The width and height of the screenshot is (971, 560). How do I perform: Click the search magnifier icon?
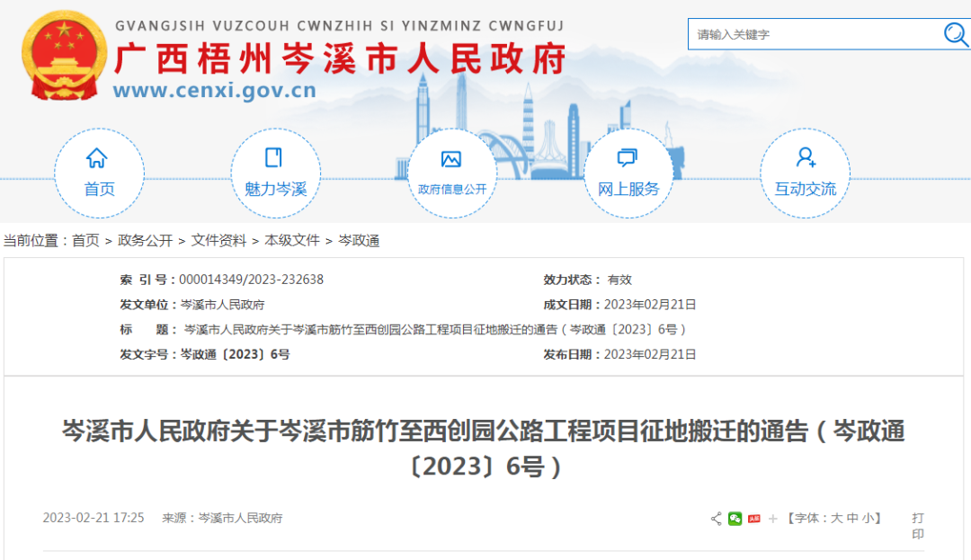tap(955, 34)
